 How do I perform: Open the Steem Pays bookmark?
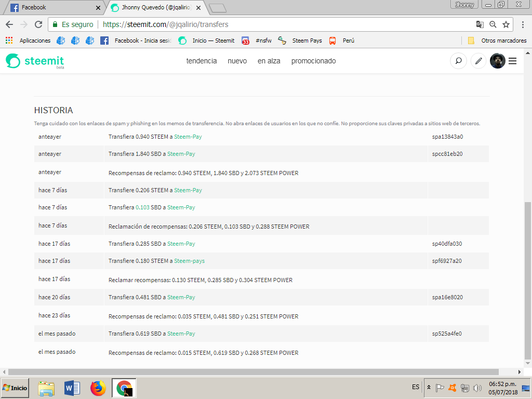[x=300, y=41]
